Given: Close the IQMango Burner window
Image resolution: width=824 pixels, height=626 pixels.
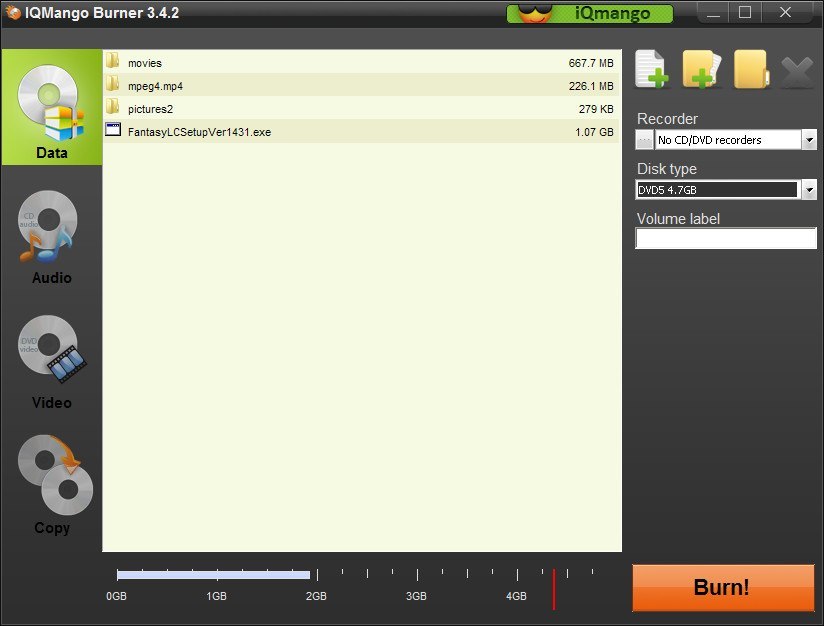Looking at the screenshot, I should [785, 13].
